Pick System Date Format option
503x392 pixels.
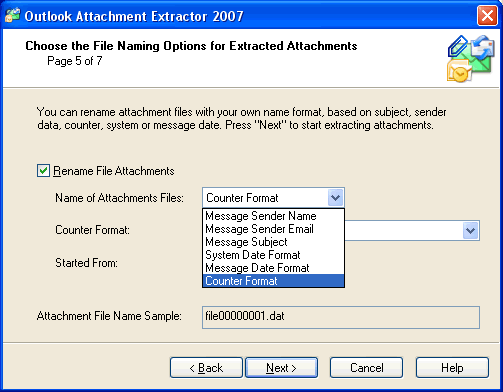(x=273, y=255)
